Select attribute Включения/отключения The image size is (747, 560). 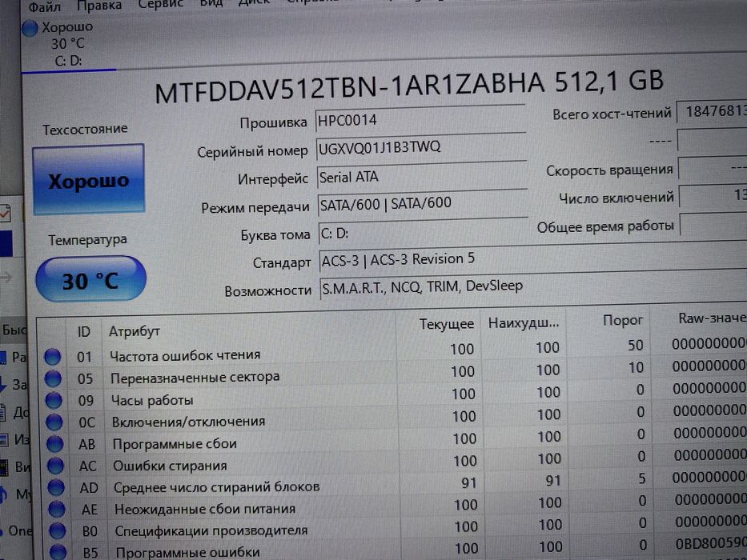[189, 422]
